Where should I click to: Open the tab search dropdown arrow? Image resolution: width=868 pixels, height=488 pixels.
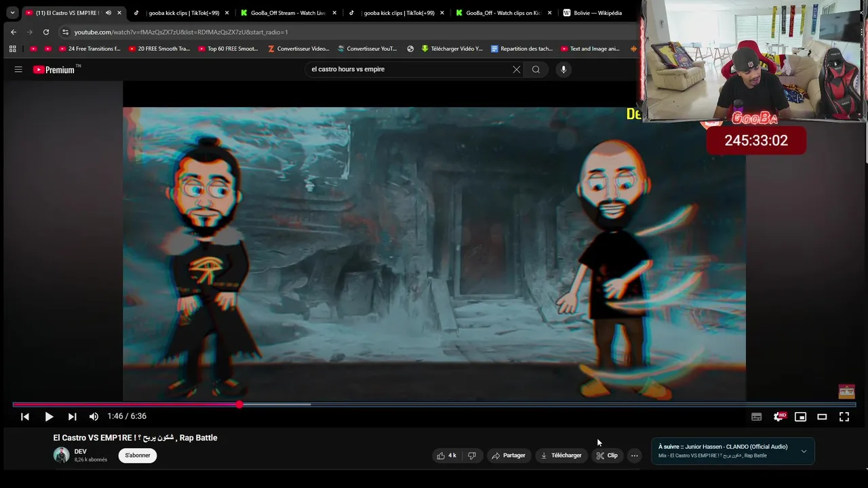12,12
